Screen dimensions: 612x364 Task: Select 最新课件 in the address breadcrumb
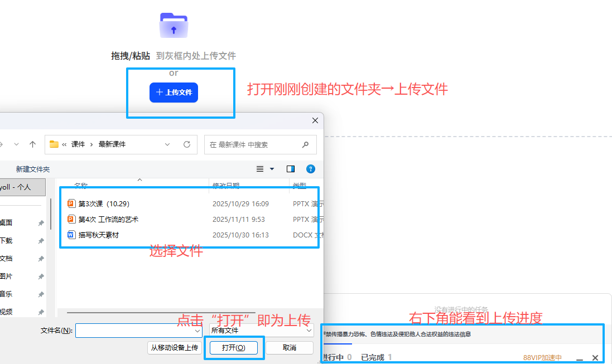pos(112,144)
